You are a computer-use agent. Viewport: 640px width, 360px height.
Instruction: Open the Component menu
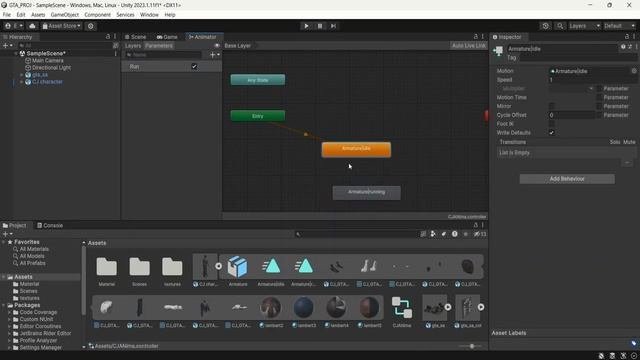tap(97, 15)
